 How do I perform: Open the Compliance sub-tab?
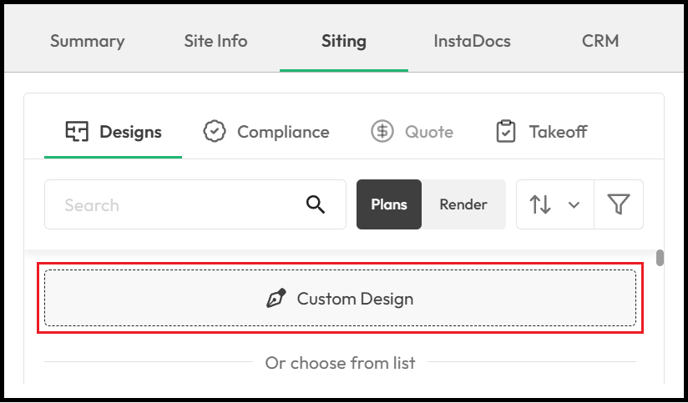266,132
